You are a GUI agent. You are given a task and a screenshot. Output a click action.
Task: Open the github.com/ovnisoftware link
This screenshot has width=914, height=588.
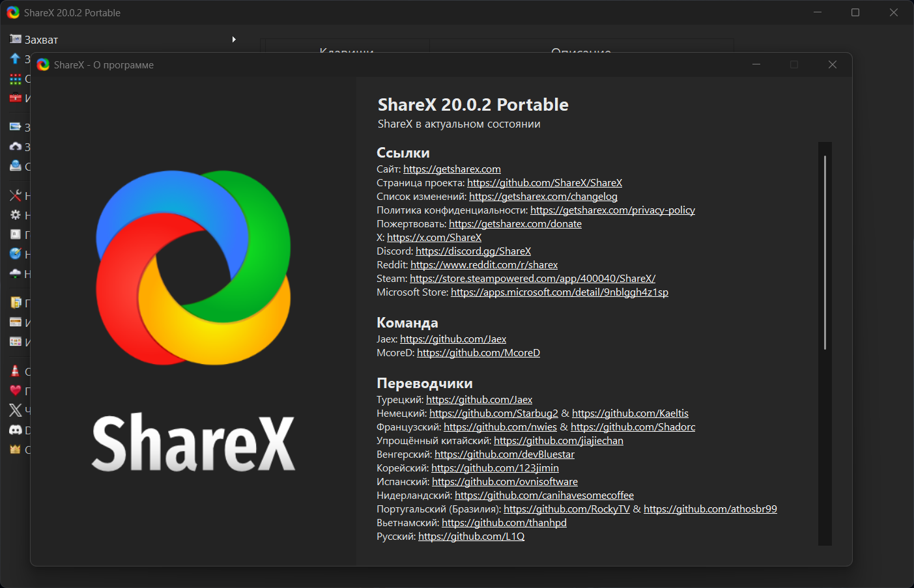coord(505,482)
